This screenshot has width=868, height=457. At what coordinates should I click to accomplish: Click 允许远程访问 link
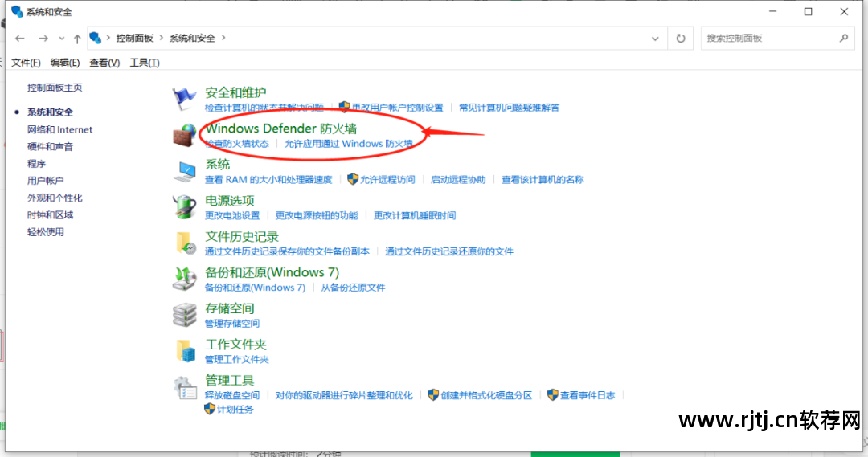pyautogui.click(x=387, y=179)
